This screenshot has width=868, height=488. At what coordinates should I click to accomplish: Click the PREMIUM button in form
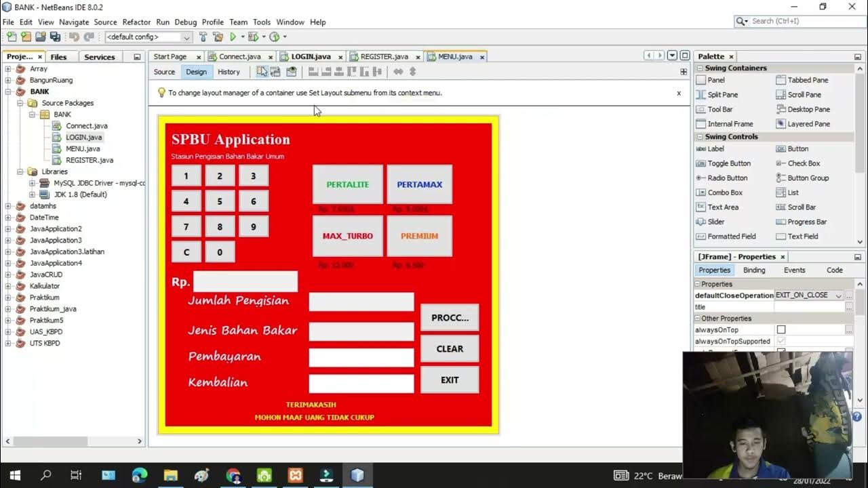[420, 236]
